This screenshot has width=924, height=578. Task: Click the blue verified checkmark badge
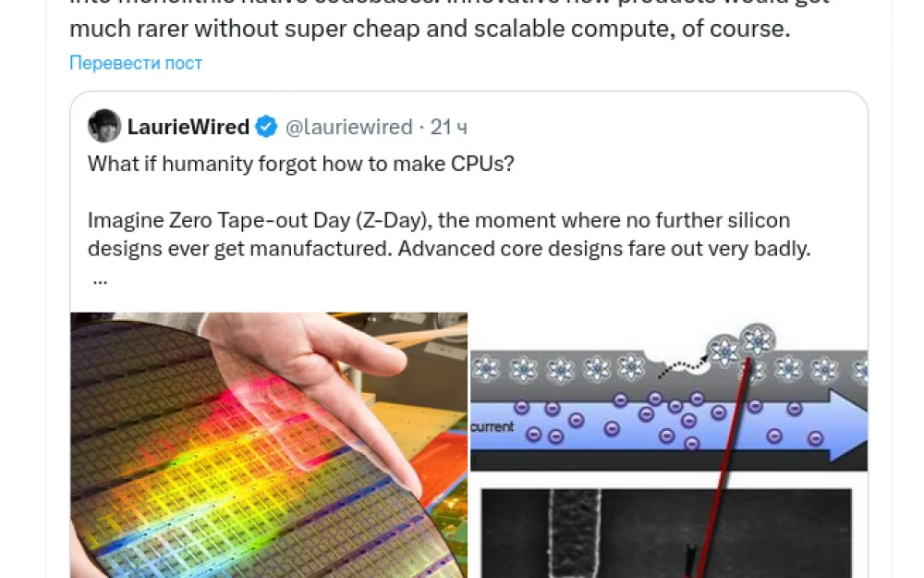[x=266, y=127]
